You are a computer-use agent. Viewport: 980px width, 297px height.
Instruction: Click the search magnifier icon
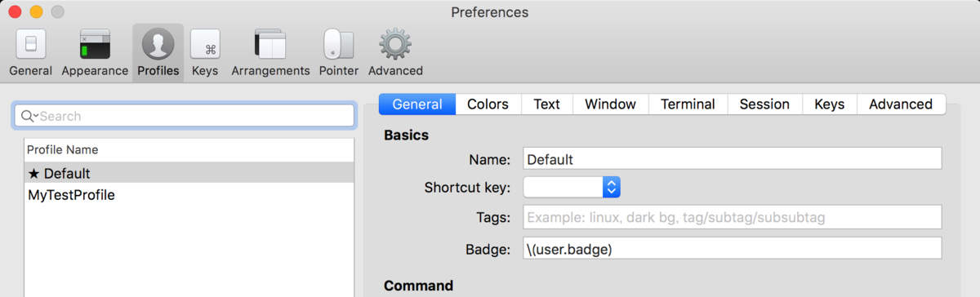[x=29, y=116]
